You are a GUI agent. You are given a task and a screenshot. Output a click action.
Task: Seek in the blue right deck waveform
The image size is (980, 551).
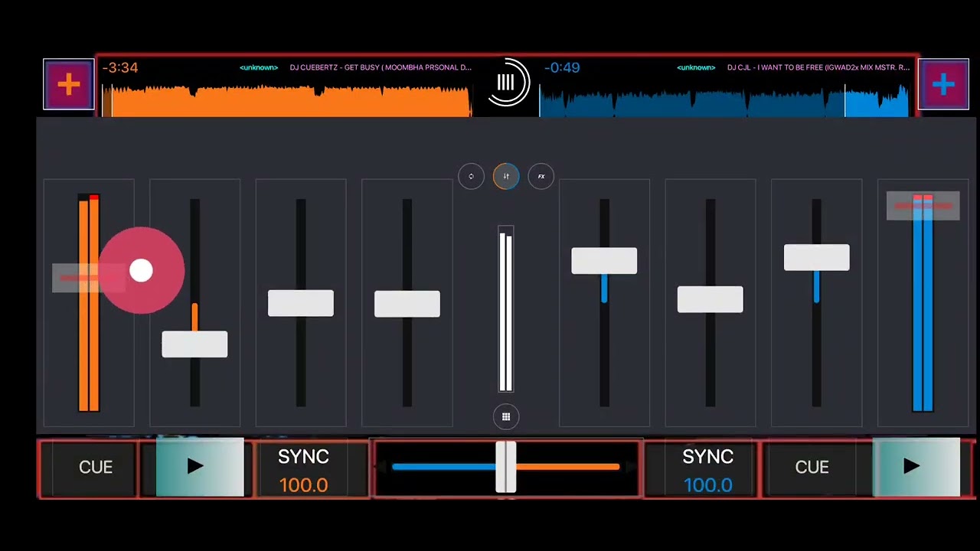pyautogui.click(x=724, y=99)
